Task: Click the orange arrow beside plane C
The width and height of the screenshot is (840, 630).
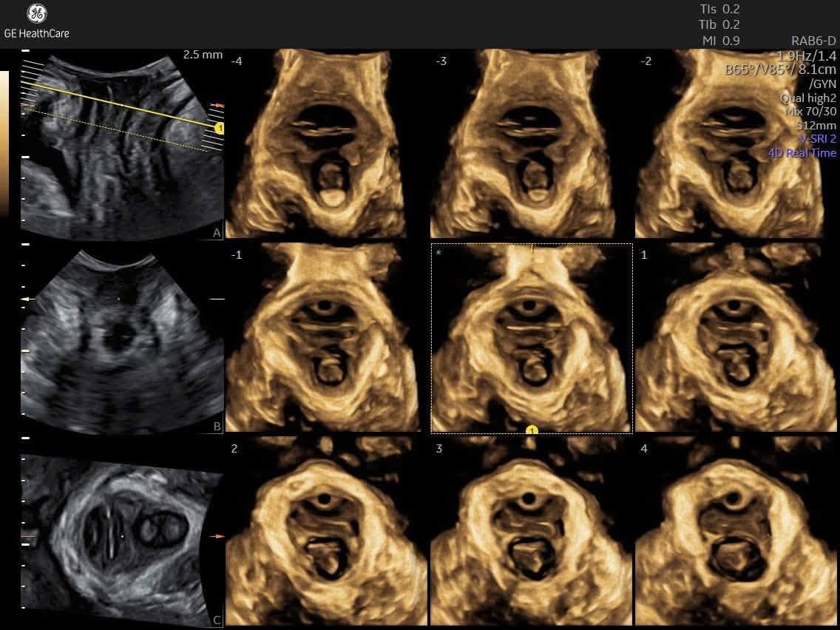Action: tap(216, 535)
